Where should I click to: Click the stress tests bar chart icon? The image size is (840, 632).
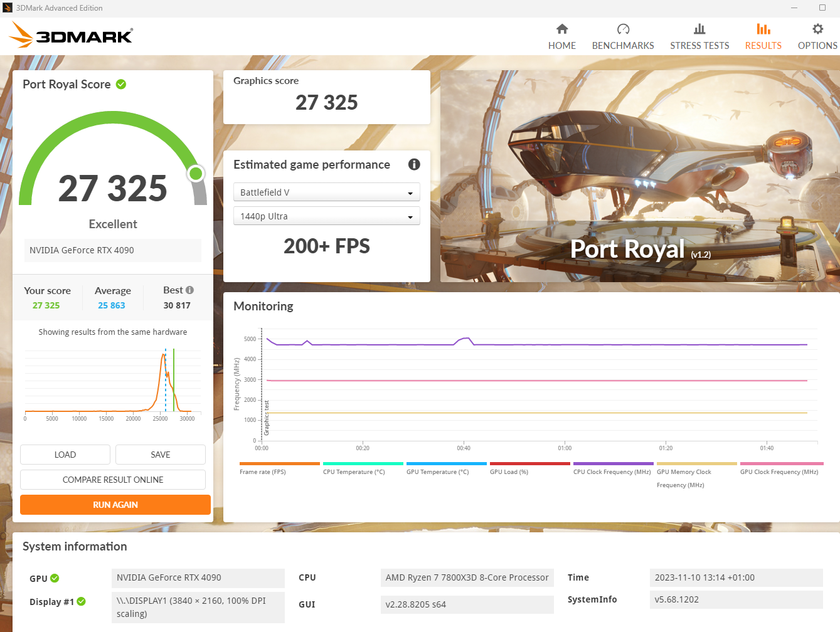(699, 29)
